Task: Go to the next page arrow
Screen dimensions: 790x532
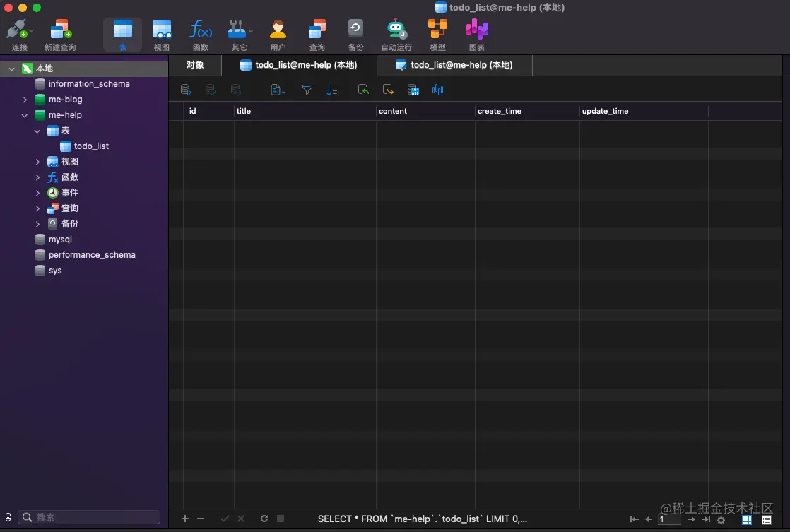Action: point(692,519)
